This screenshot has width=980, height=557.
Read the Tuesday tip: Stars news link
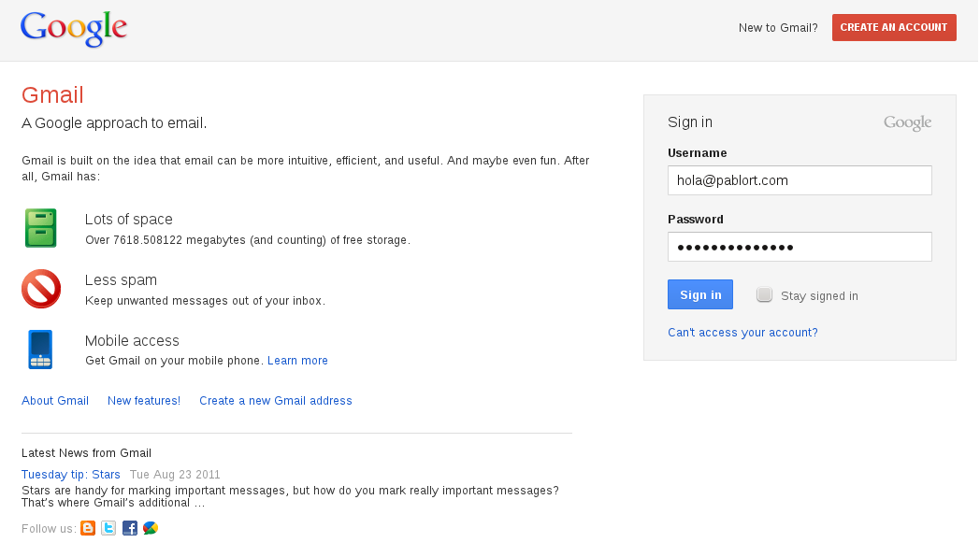[x=71, y=475]
